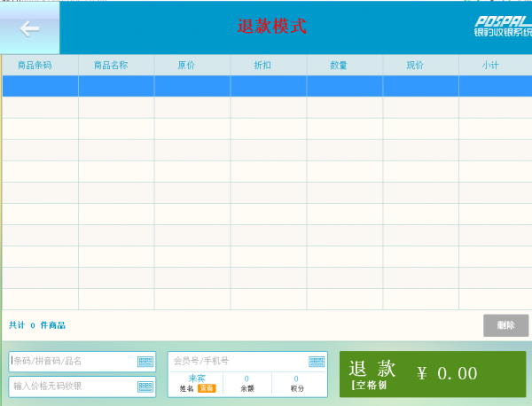Click the 余额 balance value
This screenshot has height=406, width=532.
pos(246,379)
